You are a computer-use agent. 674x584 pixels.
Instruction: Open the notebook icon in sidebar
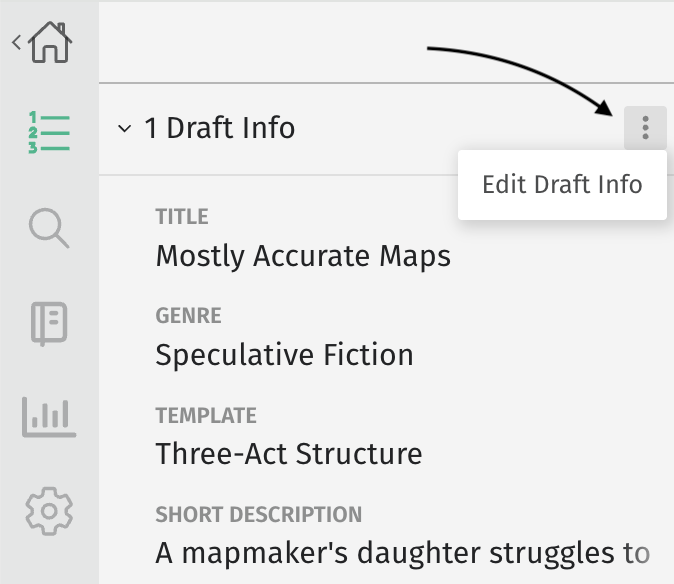(49, 324)
